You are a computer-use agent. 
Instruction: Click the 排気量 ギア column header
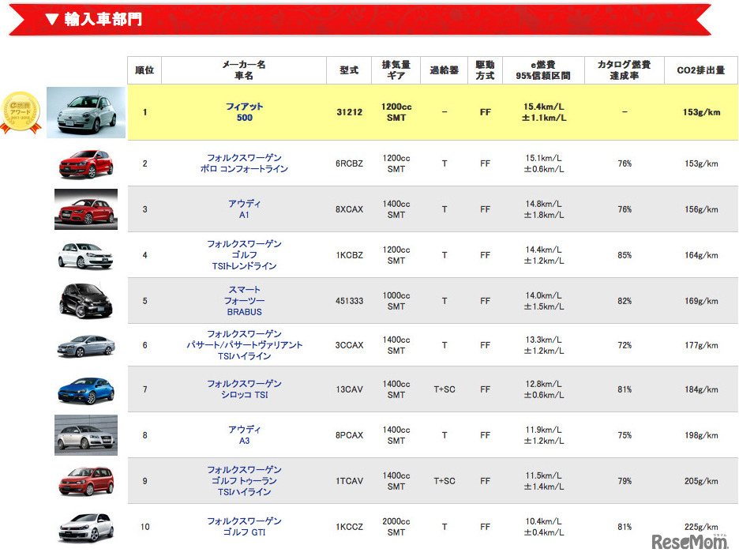coord(396,70)
